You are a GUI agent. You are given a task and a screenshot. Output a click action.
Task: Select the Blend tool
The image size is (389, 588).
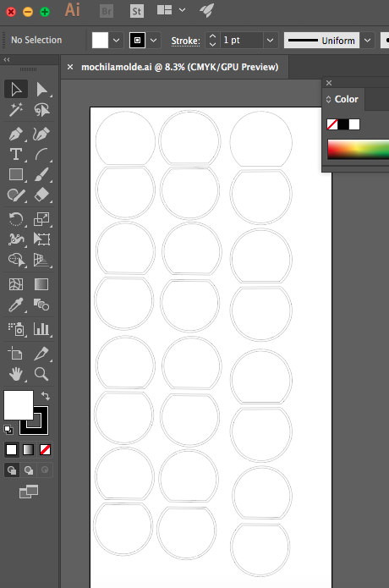(x=41, y=305)
